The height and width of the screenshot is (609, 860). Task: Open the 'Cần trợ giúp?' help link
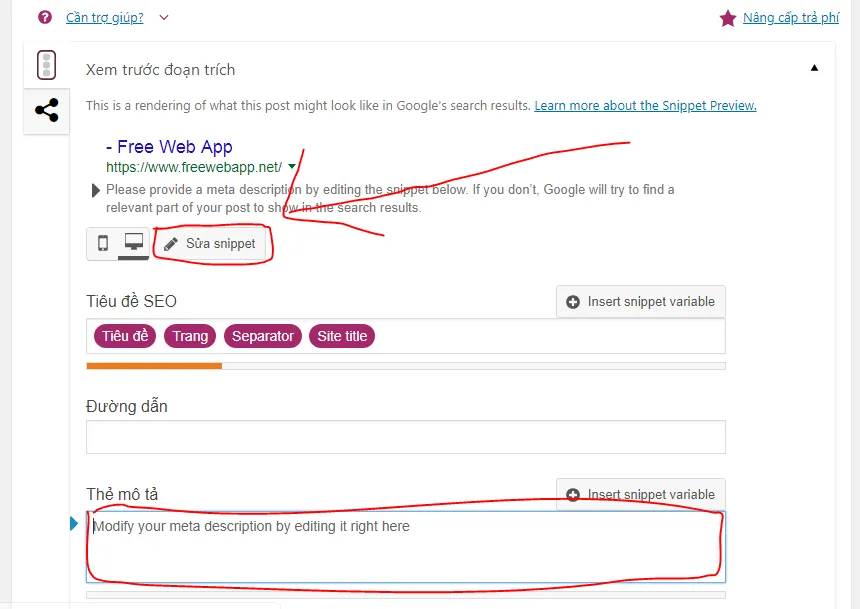pos(105,18)
